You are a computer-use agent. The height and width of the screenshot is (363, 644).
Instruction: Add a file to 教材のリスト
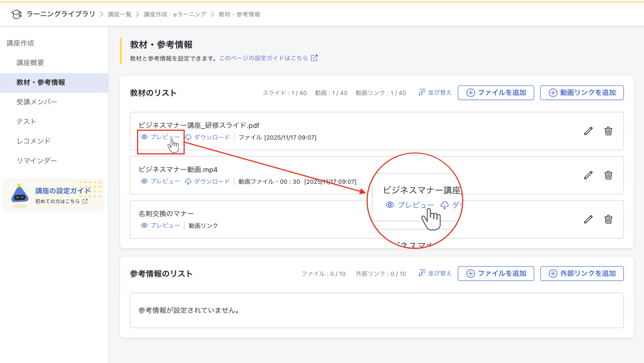pos(496,93)
